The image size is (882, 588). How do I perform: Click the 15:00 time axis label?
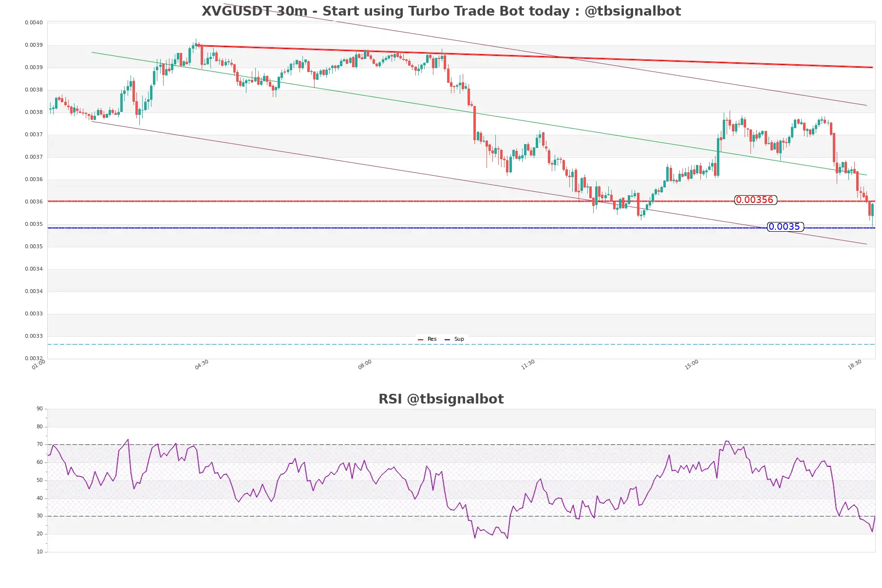pyautogui.click(x=692, y=365)
